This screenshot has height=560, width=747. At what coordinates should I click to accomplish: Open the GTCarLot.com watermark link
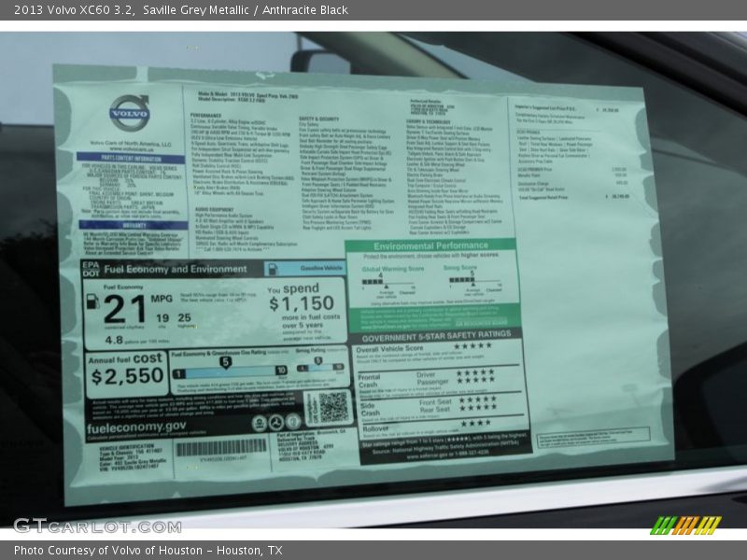[79, 525]
